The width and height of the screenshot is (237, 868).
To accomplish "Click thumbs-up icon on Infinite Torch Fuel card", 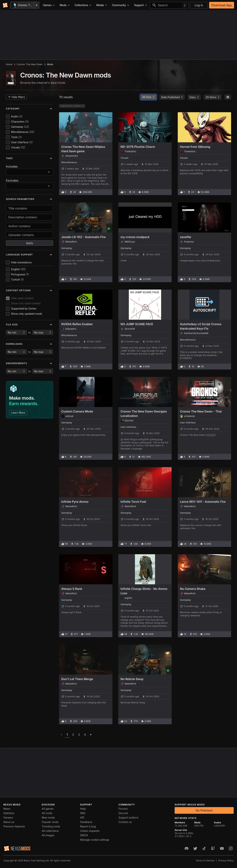I will [x=122, y=544].
